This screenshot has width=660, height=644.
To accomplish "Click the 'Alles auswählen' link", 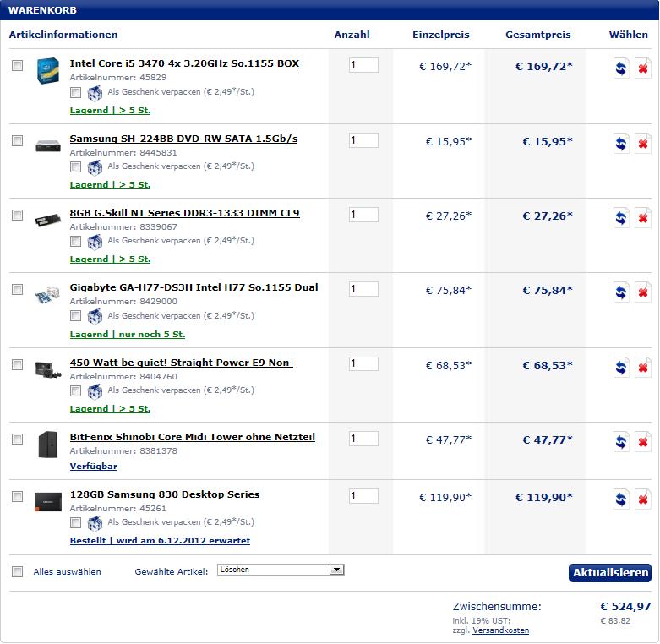I will point(68,571).
